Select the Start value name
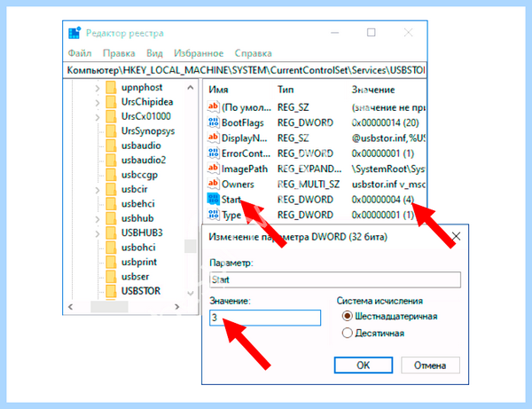532x409 pixels. click(x=231, y=200)
